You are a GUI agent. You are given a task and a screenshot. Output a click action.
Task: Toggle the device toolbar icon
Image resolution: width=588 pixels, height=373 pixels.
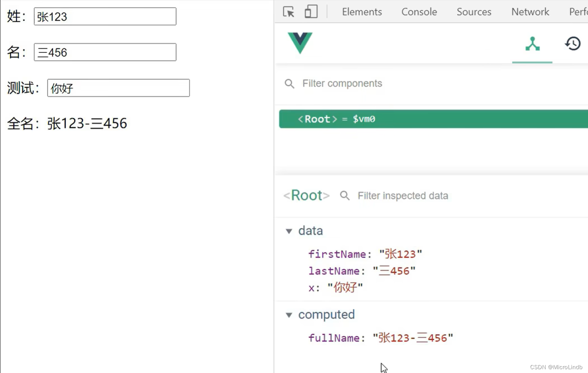[311, 12]
